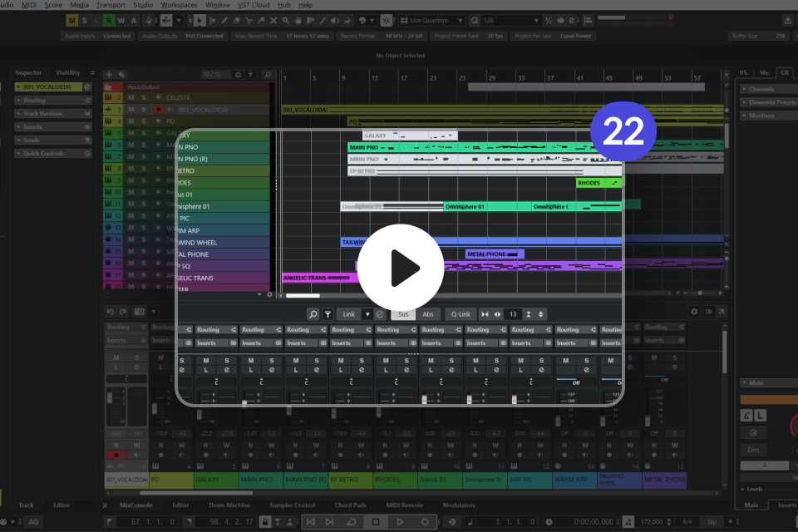Open the Transport menu
This screenshot has height=532, width=798.
point(111,5)
